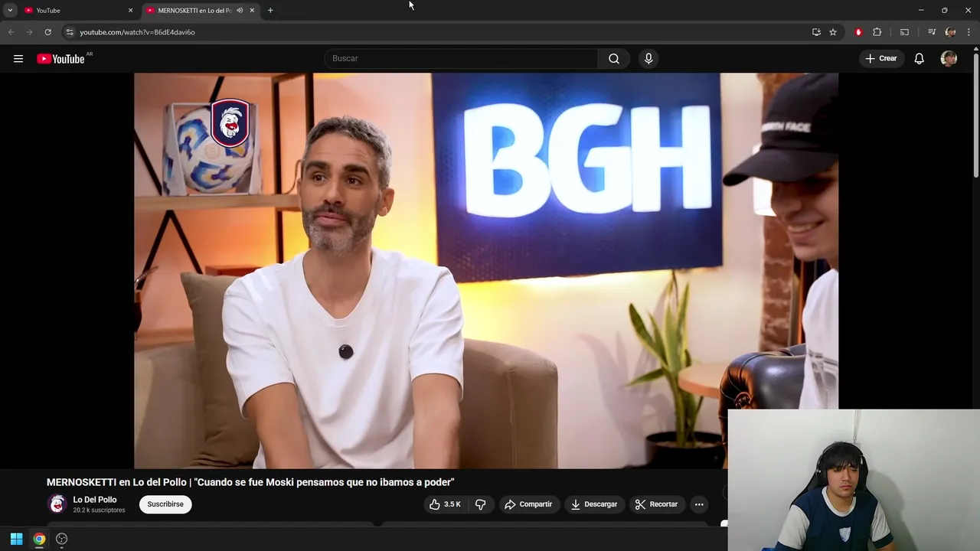The height and width of the screenshot is (551, 980).
Task: Open the Lo Del Pollo channel name link
Action: (95, 500)
